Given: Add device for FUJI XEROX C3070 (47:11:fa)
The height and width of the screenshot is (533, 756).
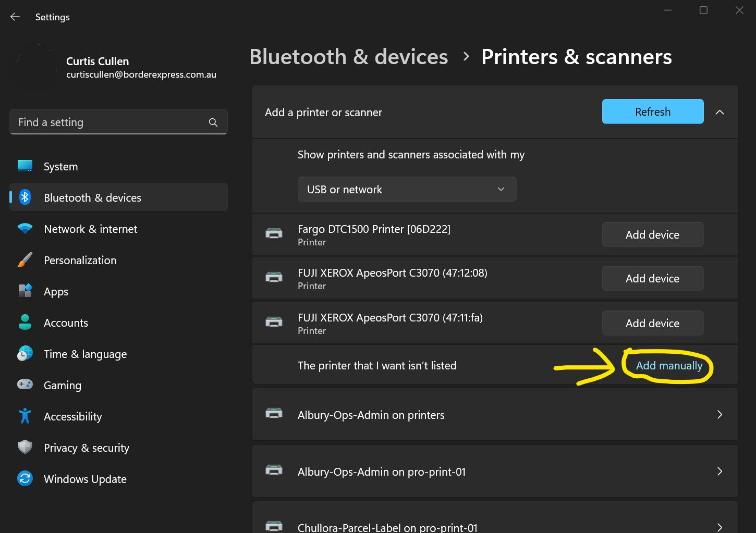Looking at the screenshot, I should [x=653, y=323].
